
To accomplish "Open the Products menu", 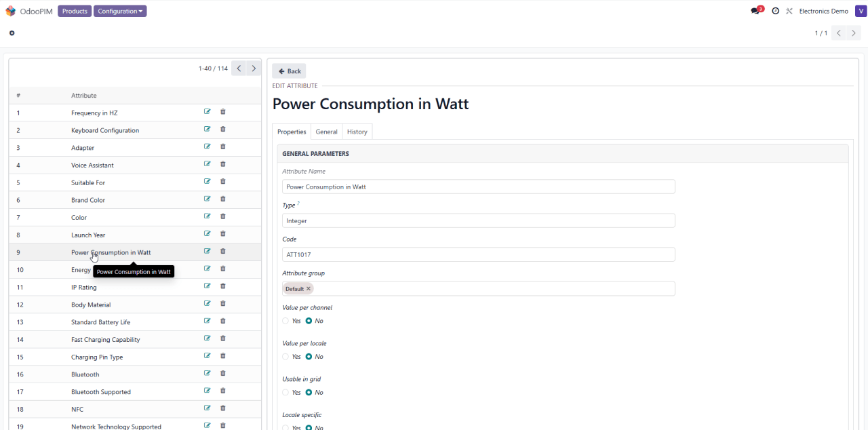I will (x=75, y=11).
